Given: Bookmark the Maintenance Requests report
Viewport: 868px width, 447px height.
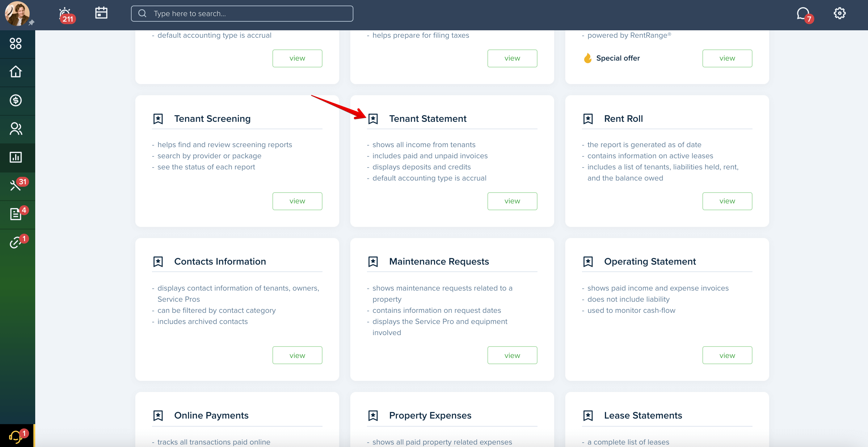Looking at the screenshot, I should click(373, 262).
